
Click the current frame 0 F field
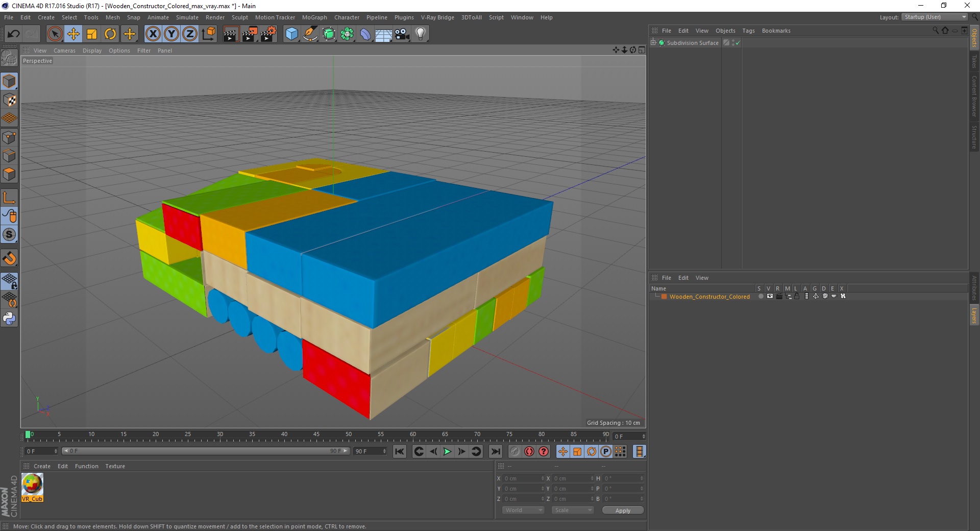[x=41, y=451]
